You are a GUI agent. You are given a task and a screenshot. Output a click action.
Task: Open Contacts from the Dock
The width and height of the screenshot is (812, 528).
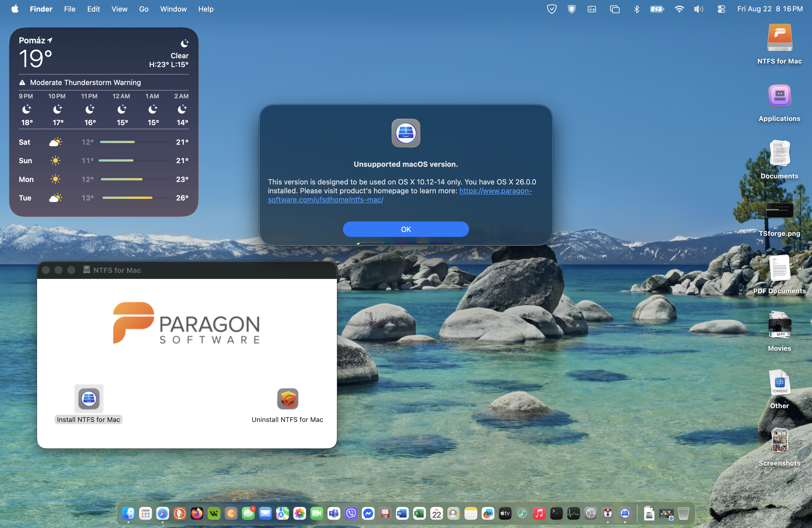454,513
